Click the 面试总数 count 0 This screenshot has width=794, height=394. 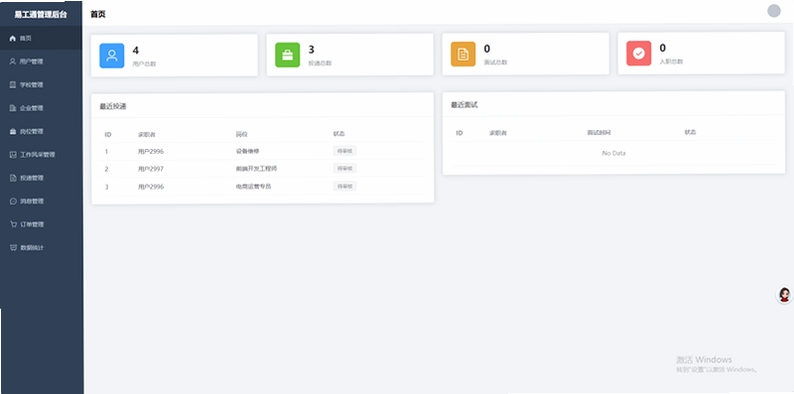(x=487, y=49)
